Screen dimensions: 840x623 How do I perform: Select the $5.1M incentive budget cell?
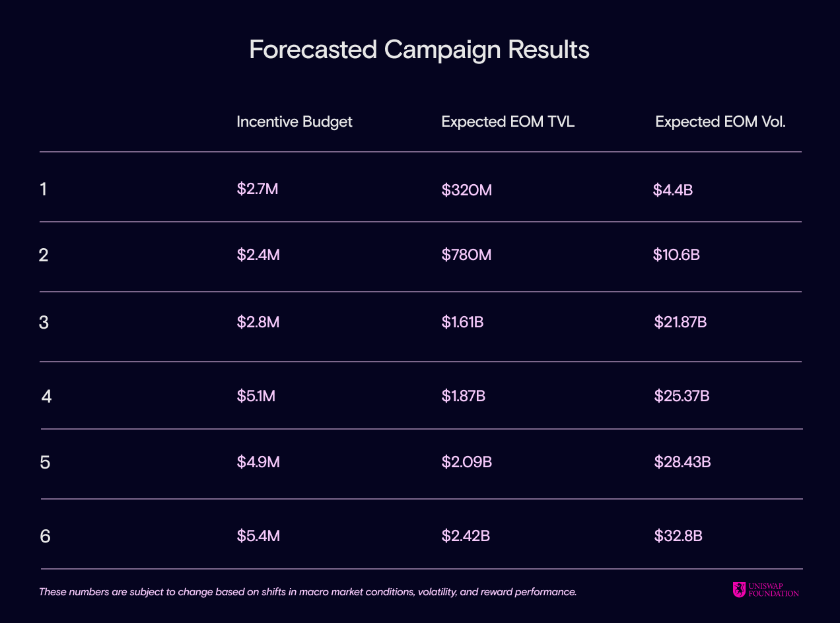pos(256,396)
